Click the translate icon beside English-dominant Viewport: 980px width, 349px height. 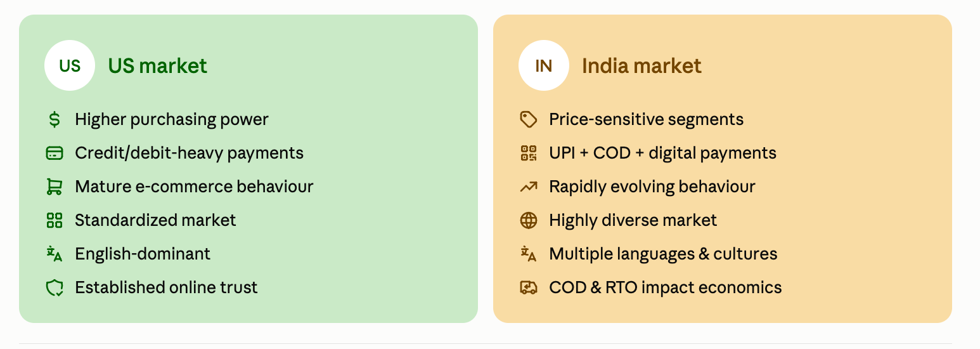pos(55,254)
